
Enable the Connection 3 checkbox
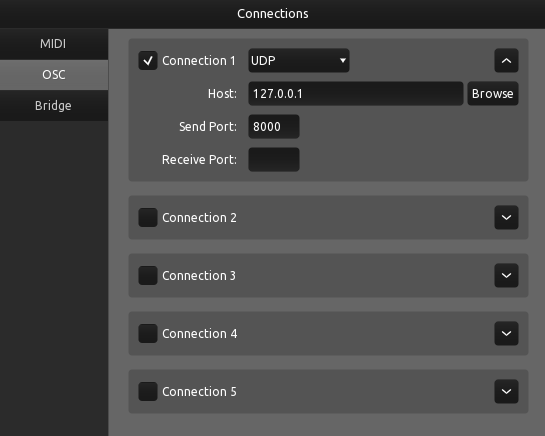point(148,275)
